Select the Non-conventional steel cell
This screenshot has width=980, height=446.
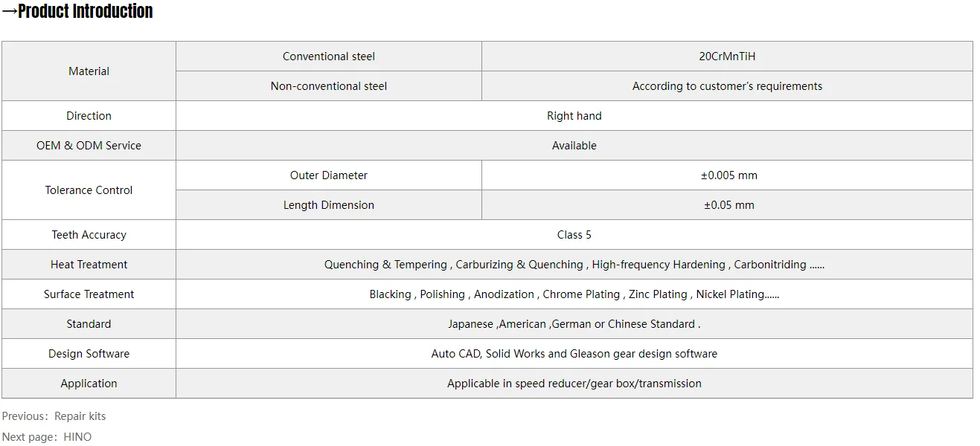[x=328, y=86]
